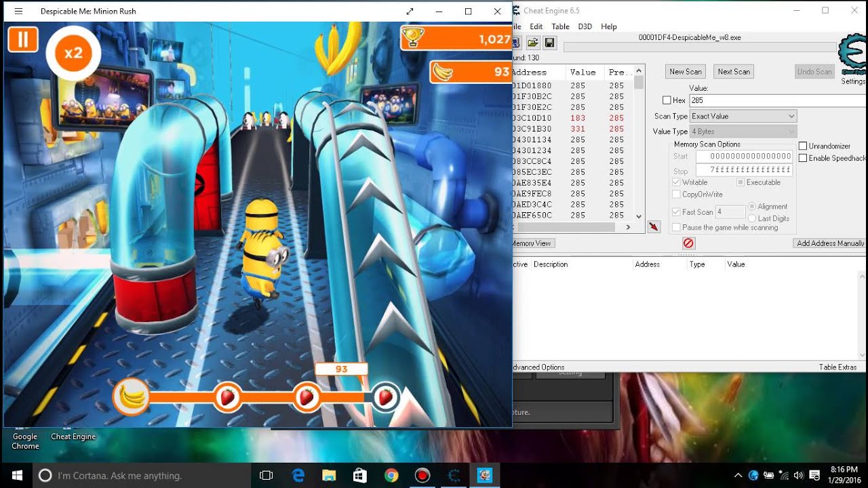Click Table Extras in Cheat Engine
The image size is (868, 488).
click(838, 367)
